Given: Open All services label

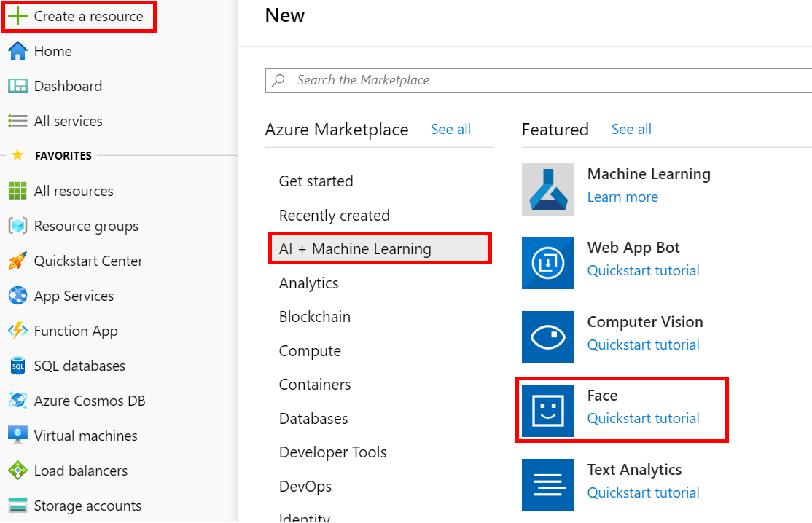Looking at the screenshot, I should click(x=69, y=121).
